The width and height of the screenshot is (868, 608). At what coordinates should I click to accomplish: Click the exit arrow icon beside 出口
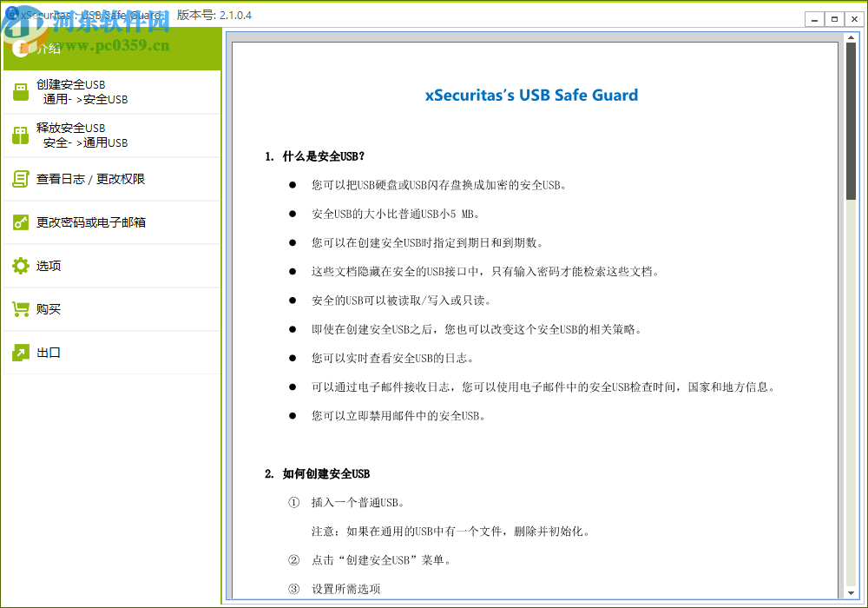click(x=21, y=353)
